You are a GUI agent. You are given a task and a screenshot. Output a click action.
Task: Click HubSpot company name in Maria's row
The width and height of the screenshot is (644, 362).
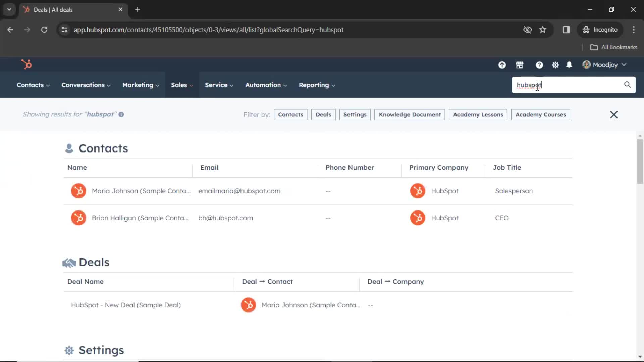(x=445, y=191)
